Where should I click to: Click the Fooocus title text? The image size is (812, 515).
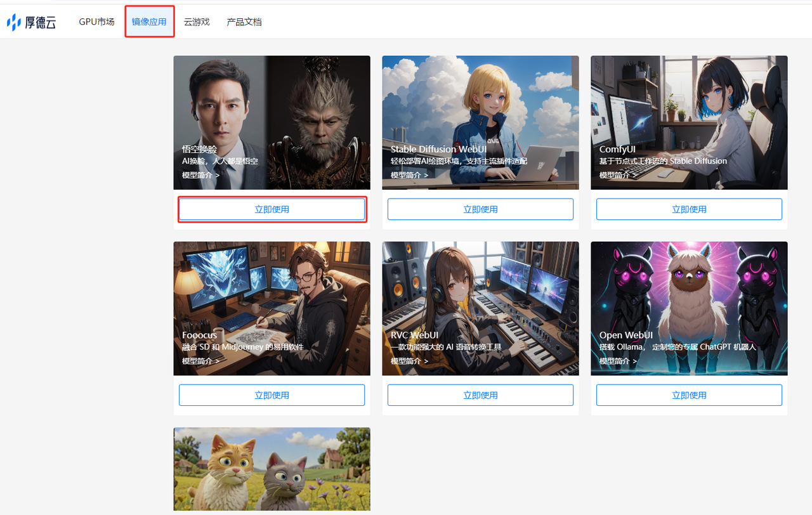(199, 335)
